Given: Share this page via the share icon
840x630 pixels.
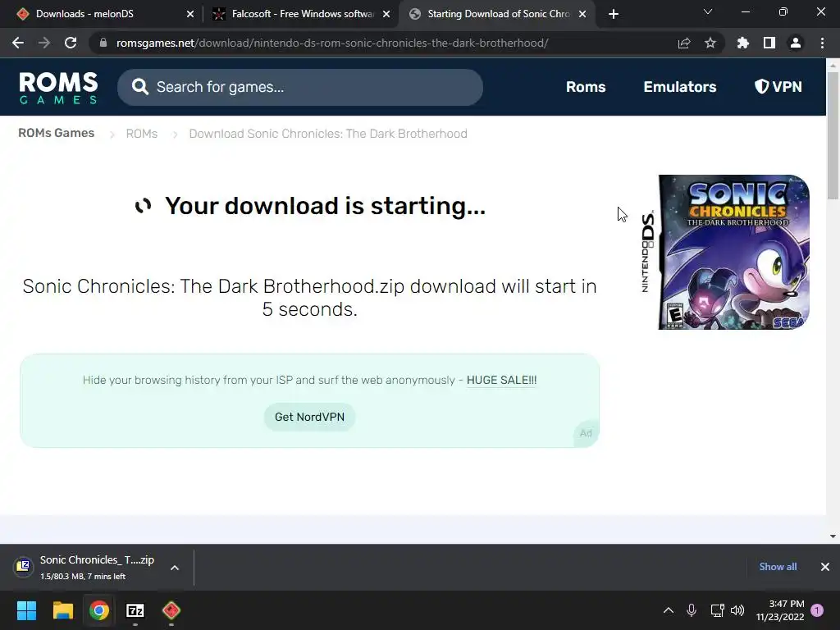Looking at the screenshot, I should (x=684, y=43).
